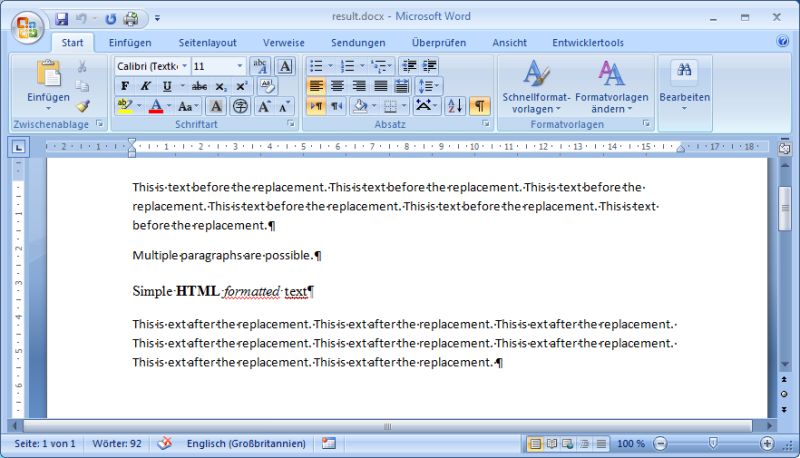Switch to the Einfügen tab
Image resolution: width=800 pixels, height=458 pixels.
pos(130,43)
